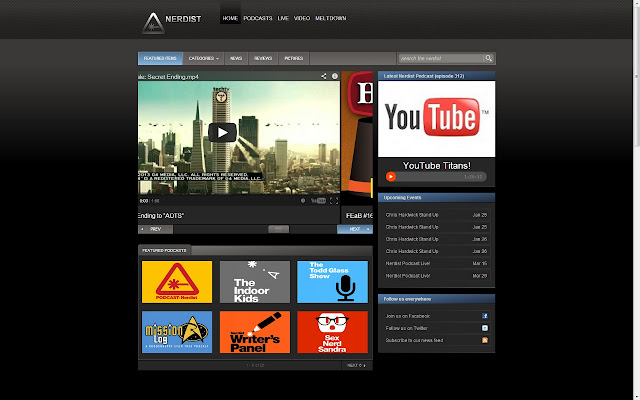640x400 pixels.
Task: Select the Featured Items tab
Action: (x=160, y=58)
